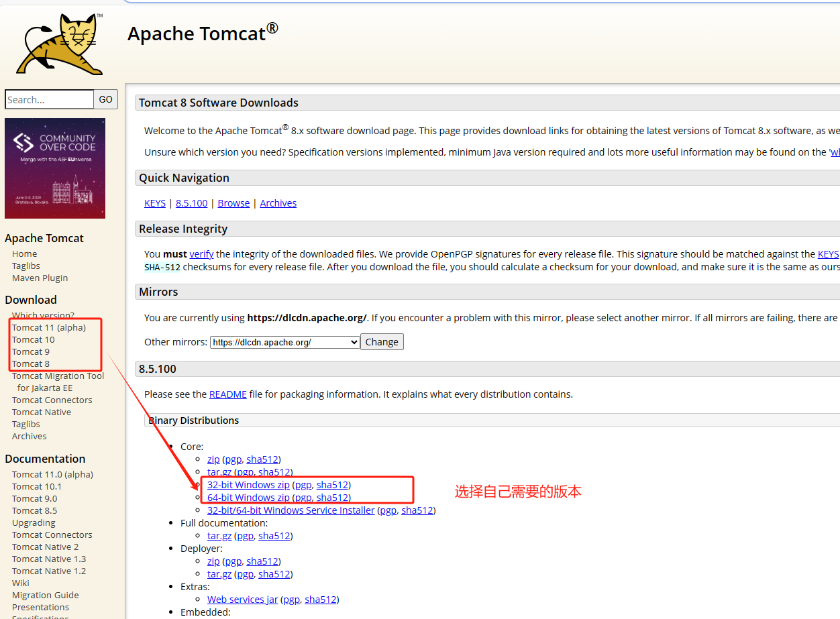Open pgp signature for 32-bit Windows zip
This screenshot has height=619, width=840.
pos(303,485)
